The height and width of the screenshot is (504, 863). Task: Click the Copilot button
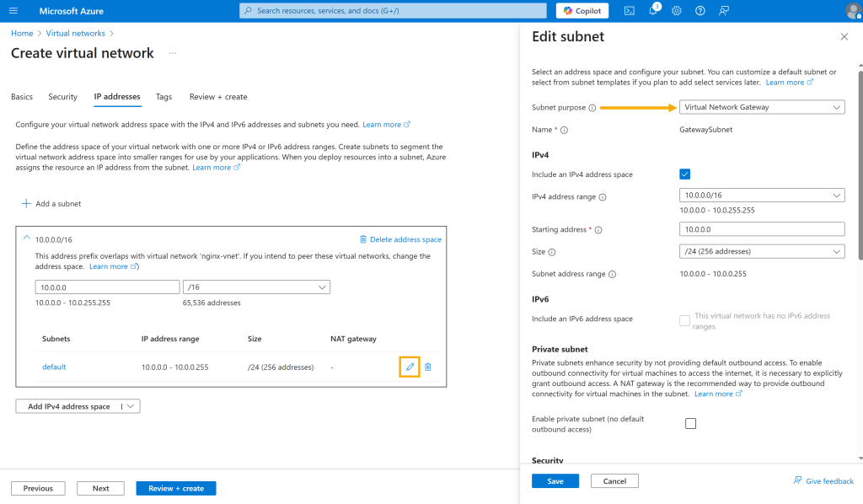coord(582,10)
